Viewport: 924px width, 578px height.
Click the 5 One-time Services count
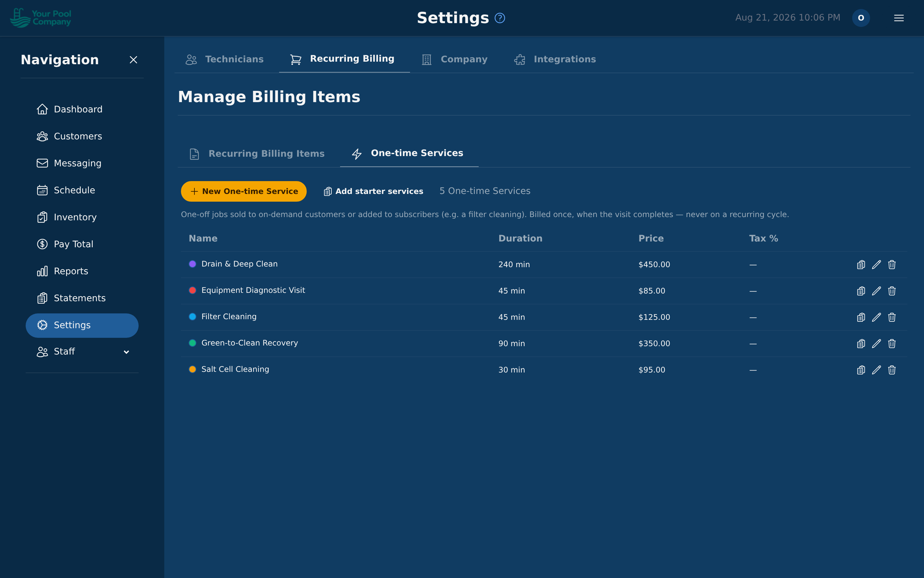[485, 191]
